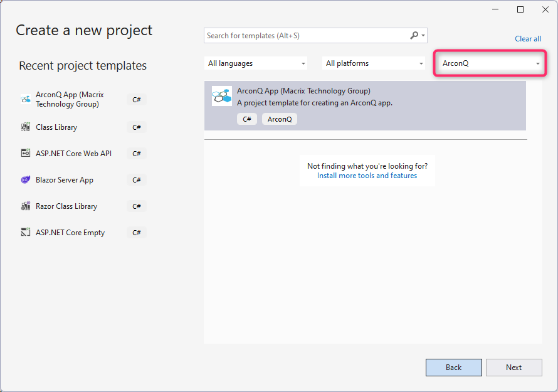Minimize the dialog window

click(x=495, y=9)
